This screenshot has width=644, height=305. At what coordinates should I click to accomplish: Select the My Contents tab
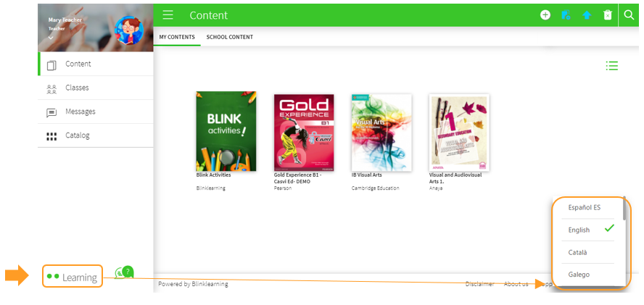coord(177,37)
